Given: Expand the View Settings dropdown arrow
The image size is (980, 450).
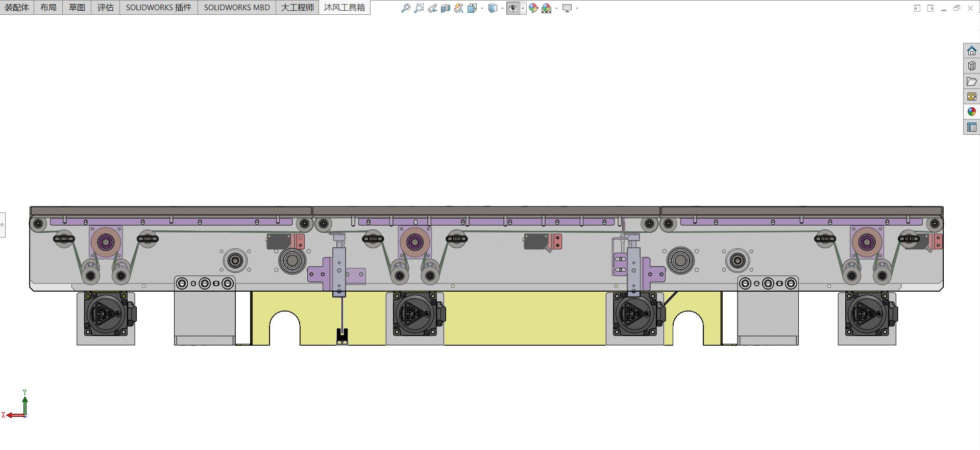Looking at the screenshot, I should [577, 8].
